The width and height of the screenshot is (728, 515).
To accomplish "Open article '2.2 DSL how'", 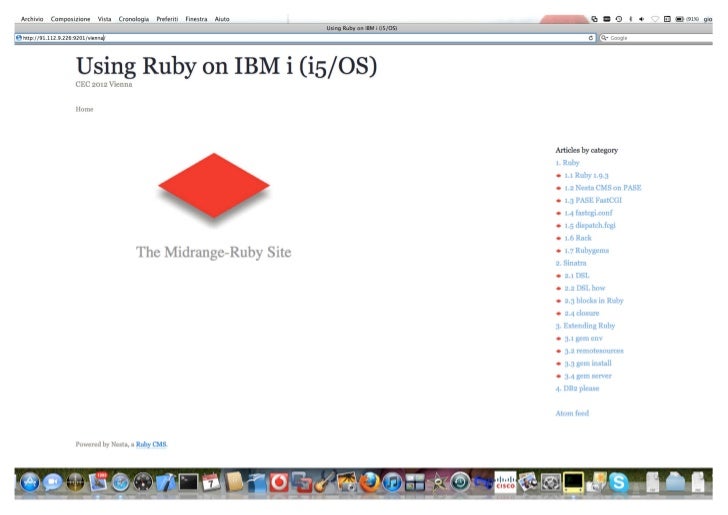I will pyautogui.click(x=585, y=288).
